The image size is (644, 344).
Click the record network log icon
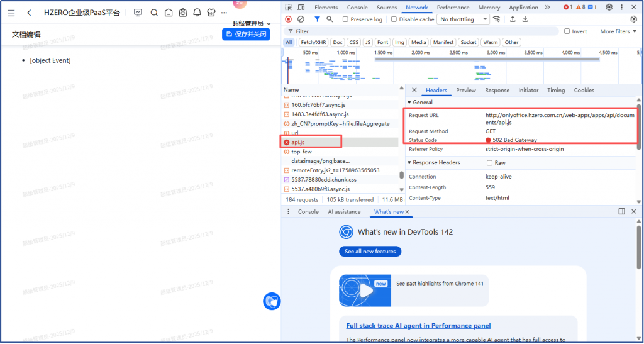click(x=288, y=19)
